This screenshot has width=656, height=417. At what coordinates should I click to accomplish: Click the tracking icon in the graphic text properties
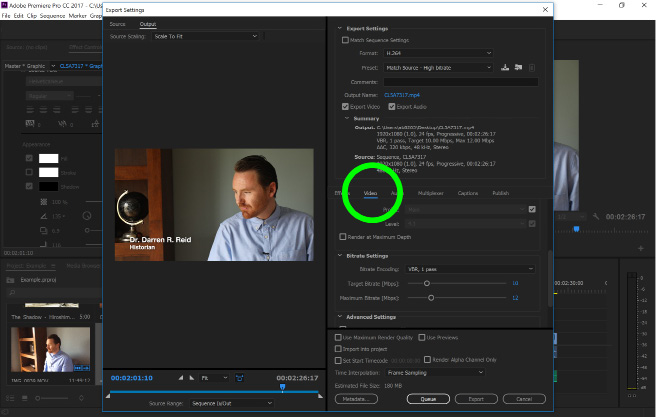click(x=30, y=124)
